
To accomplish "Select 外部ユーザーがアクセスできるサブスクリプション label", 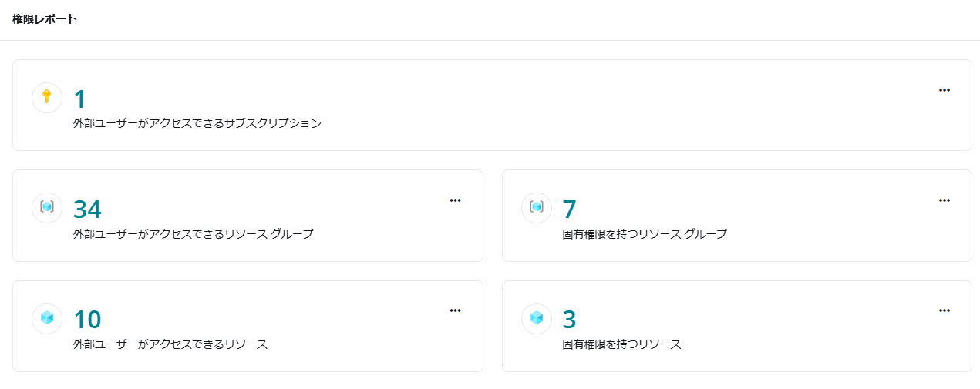I will [x=197, y=123].
